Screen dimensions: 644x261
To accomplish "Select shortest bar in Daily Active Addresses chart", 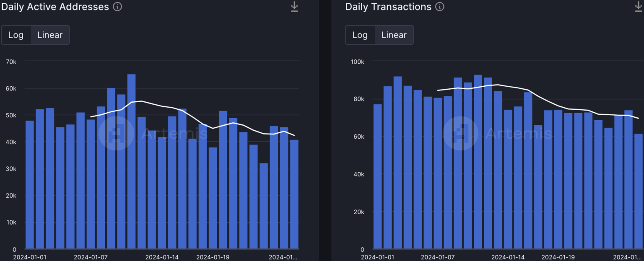I will point(264,206).
